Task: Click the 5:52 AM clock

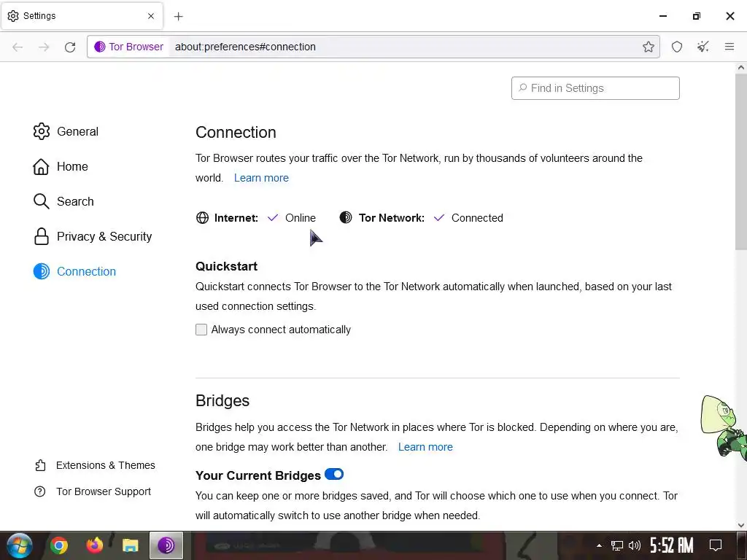Action: pos(672,545)
